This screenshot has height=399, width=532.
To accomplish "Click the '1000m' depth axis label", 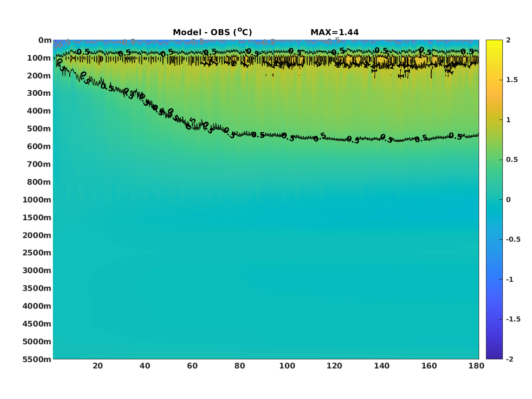I will coord(37,200).
